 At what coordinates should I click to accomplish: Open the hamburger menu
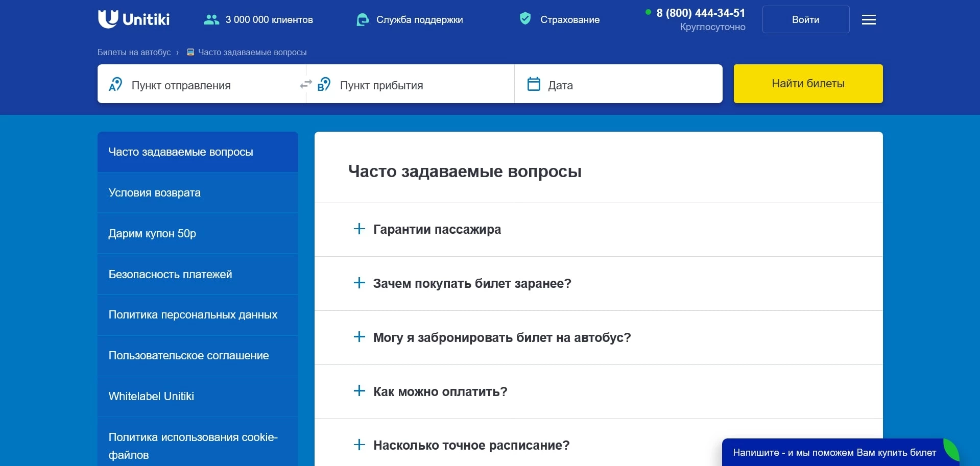(868, 19)
